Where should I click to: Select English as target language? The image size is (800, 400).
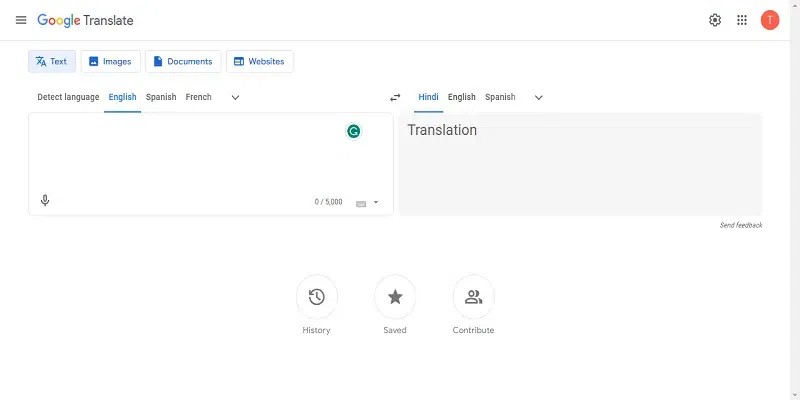pyautogui.click(x=462, y=97)
